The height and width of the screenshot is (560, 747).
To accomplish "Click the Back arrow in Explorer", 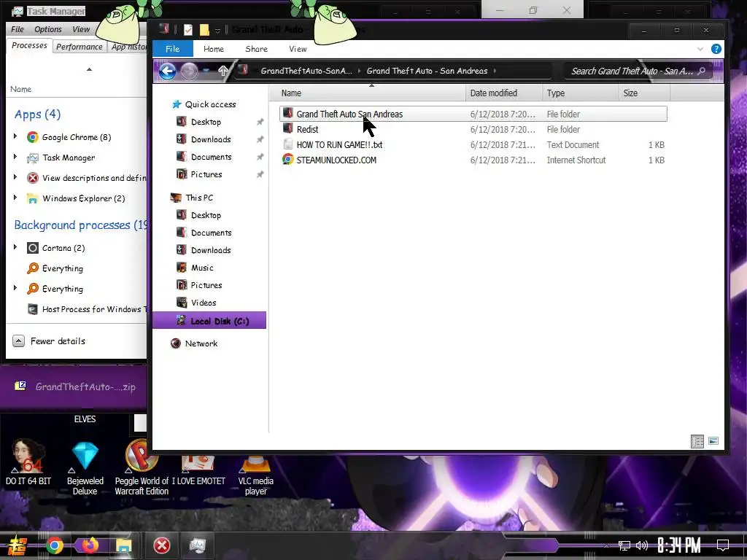I will 167,71.
